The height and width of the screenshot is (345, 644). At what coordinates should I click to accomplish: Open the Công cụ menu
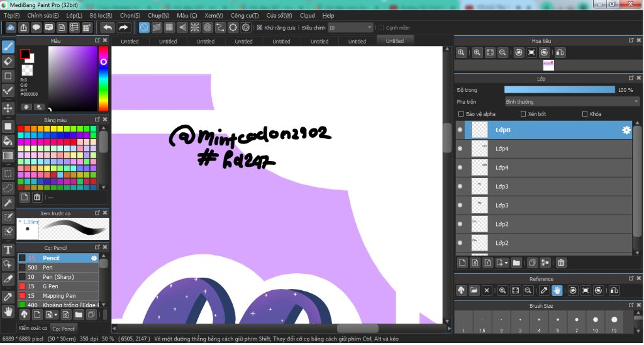click(x=245, y=16)
